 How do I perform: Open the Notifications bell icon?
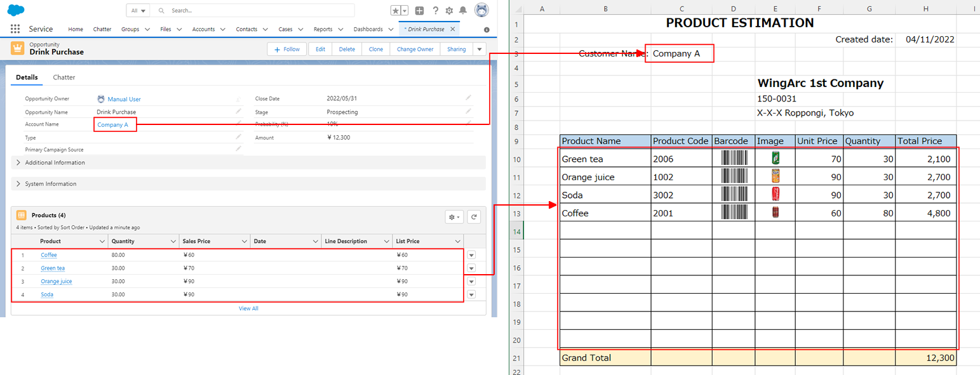point(463,11)
